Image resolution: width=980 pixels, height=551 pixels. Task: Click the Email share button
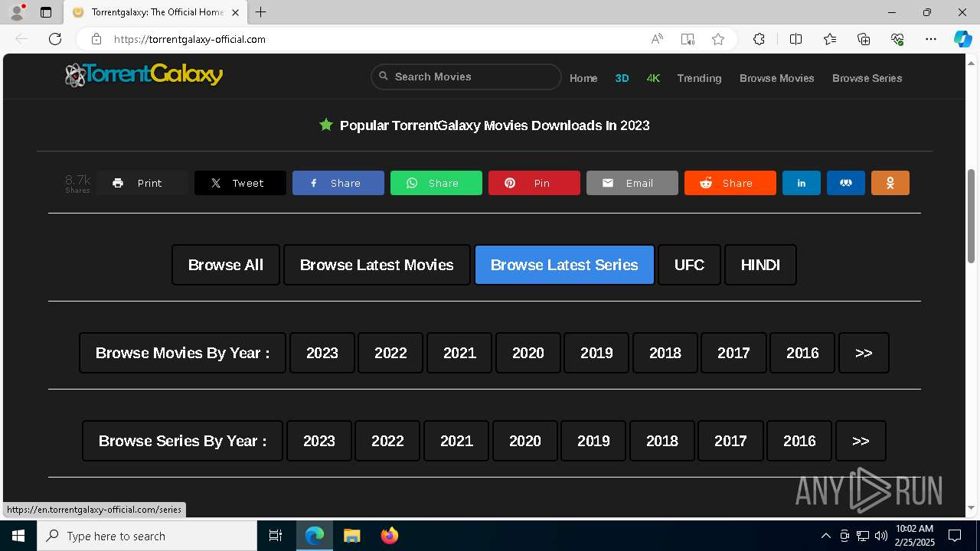click(632, 183)
